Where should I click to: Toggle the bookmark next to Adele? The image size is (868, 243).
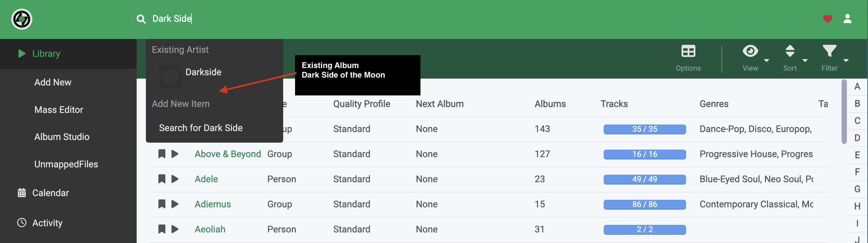[x=162, y=179]
